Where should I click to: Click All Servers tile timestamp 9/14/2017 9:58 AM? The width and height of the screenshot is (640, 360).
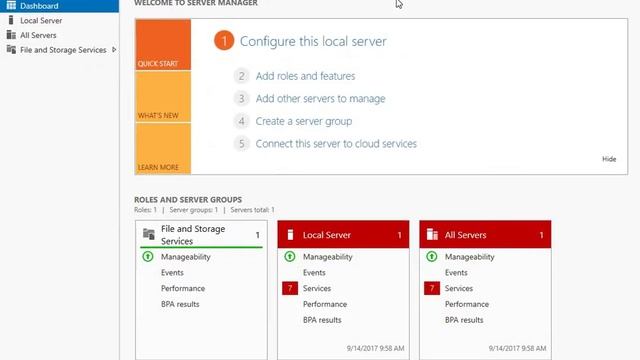coord(518,348)
